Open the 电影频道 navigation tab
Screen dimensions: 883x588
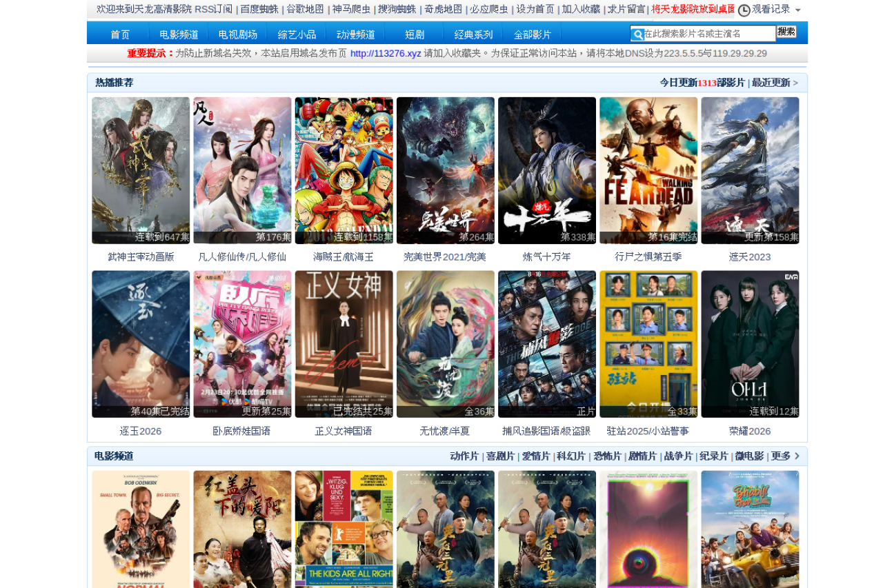click(179, 34)
